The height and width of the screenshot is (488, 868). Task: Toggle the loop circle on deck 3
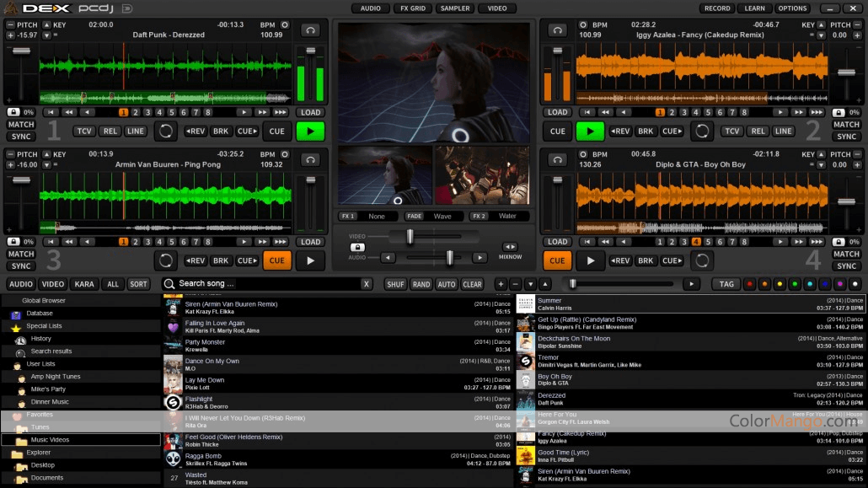[165, 261]
